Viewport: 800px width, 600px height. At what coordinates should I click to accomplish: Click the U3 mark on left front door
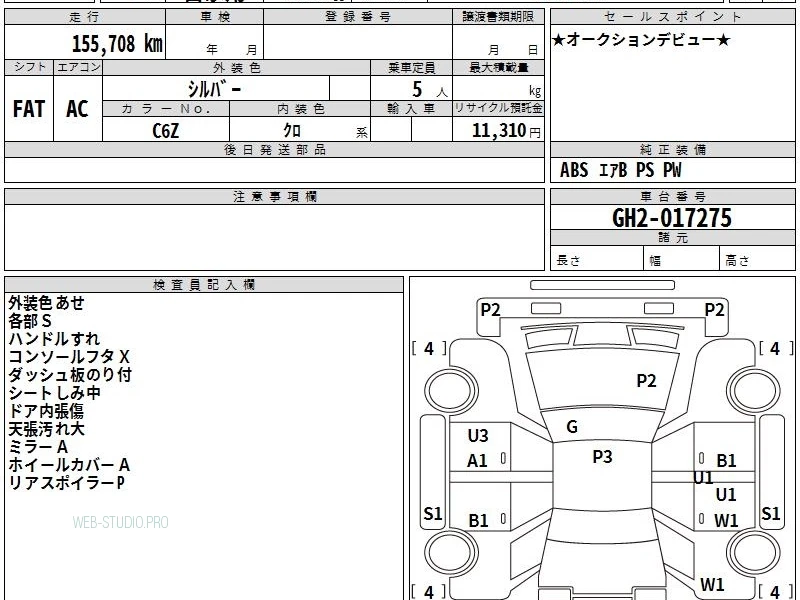[478, 435]
